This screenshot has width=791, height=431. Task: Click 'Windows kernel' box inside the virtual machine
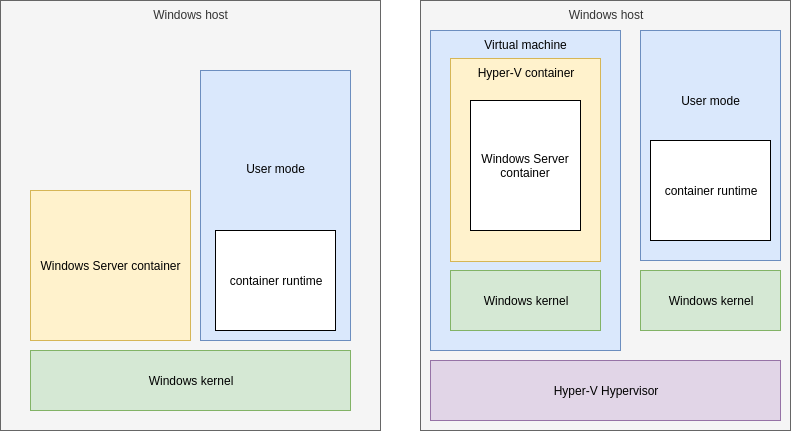click(525, 301)
